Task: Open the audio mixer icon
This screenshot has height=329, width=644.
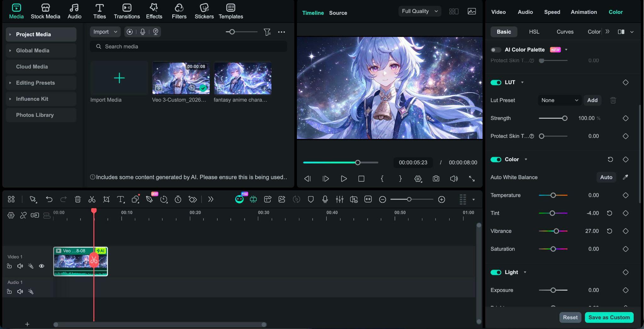Action: (339, 199)
